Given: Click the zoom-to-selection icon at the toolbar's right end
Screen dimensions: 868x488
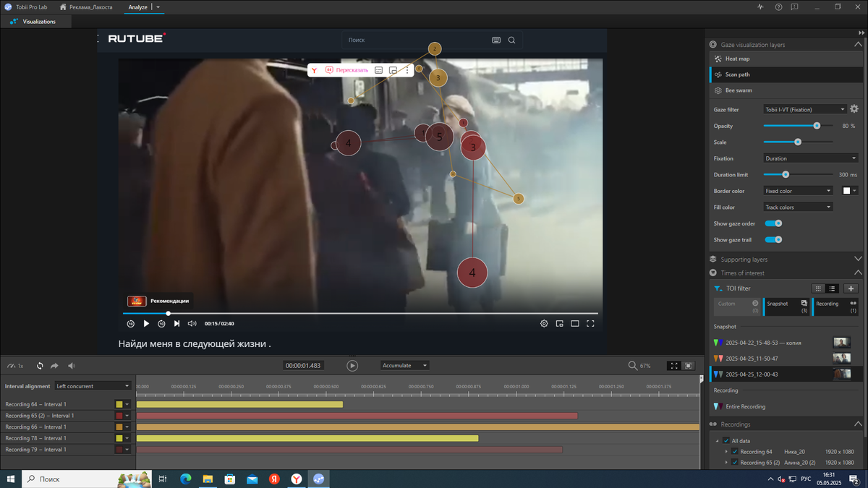Looking at the screenshot, I should pos(689,366).
